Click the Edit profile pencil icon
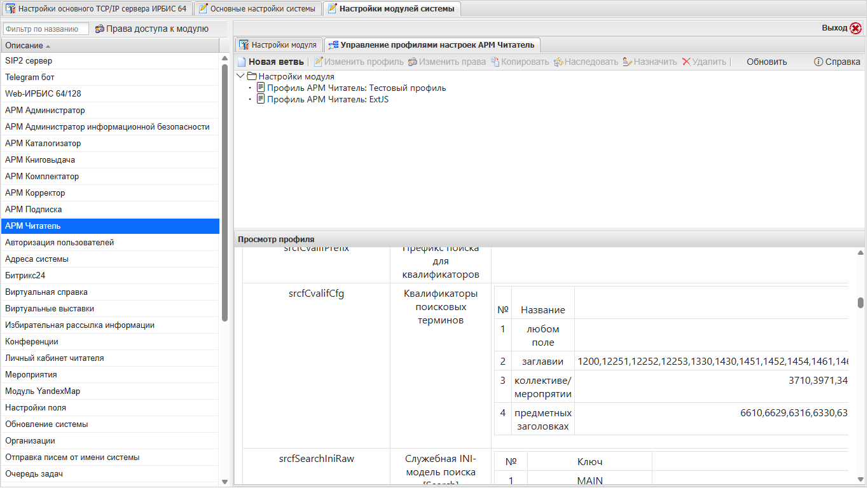The width and height of the screenshot is (868, 488). click(319, 62)
